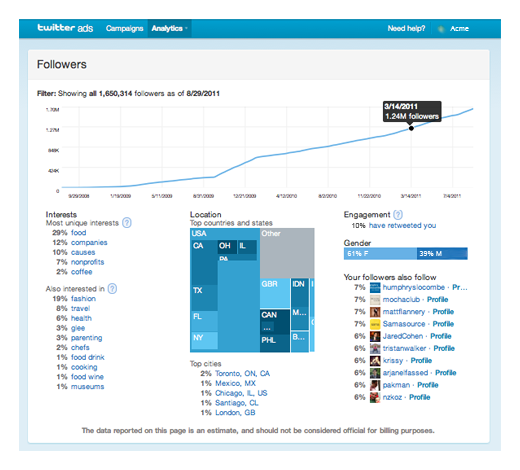Open the cooking interest link
The width and height of the screenshot is (520, 470).
click(84, 367)
